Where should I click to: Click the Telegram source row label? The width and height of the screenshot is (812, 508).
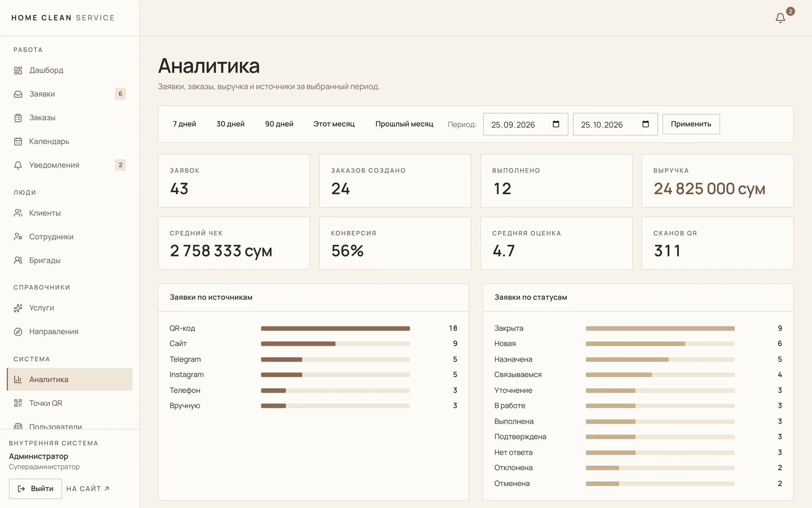coord(185,359)
